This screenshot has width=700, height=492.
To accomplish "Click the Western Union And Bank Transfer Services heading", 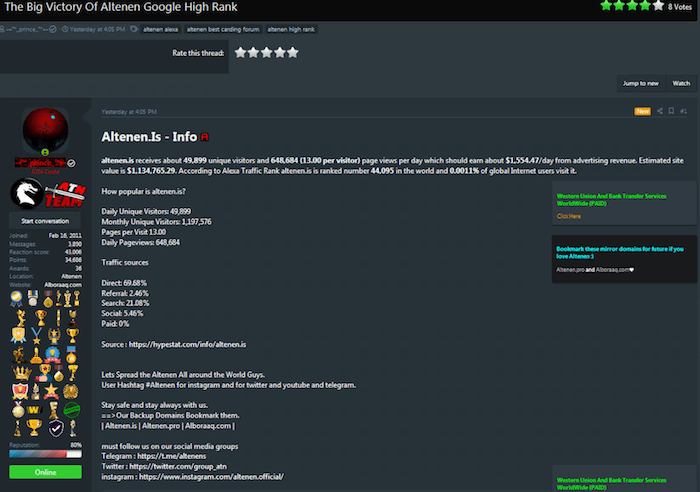I will pos(611,200).
